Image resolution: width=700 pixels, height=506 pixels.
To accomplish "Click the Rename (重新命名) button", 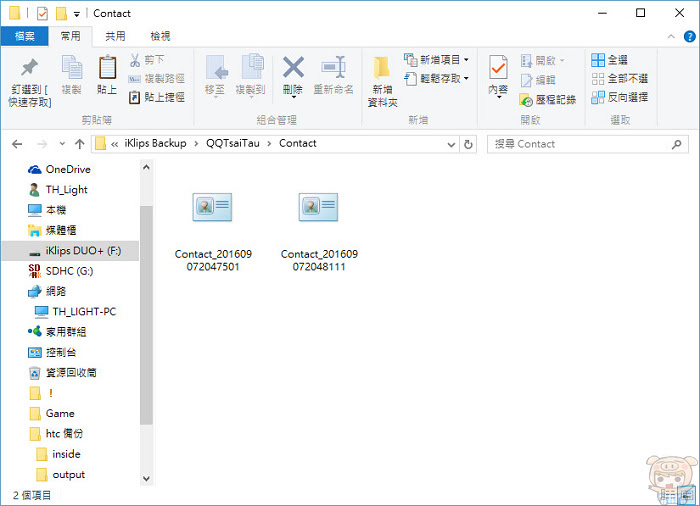I will click(x=333, y=75).
